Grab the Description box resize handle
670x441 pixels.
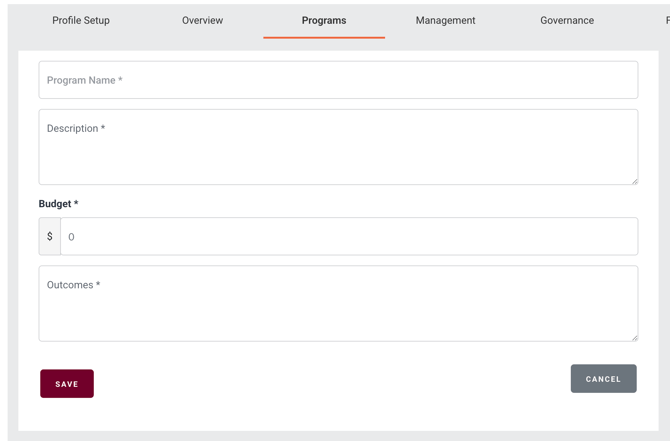[633, 180]
